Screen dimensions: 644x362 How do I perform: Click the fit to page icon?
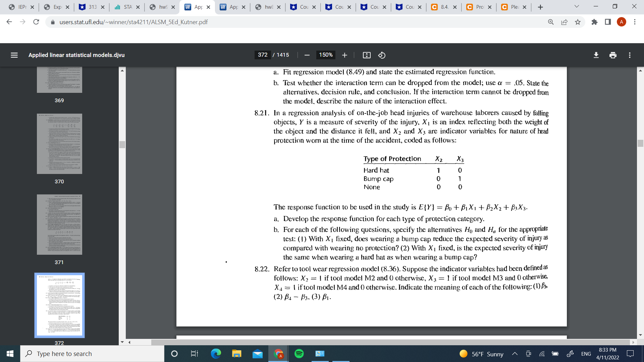point(367,55)
